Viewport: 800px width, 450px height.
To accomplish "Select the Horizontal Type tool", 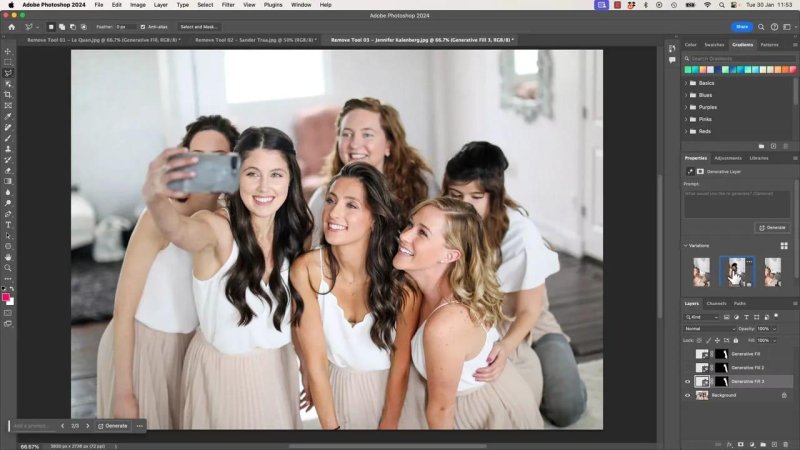I will pos(8,225).
